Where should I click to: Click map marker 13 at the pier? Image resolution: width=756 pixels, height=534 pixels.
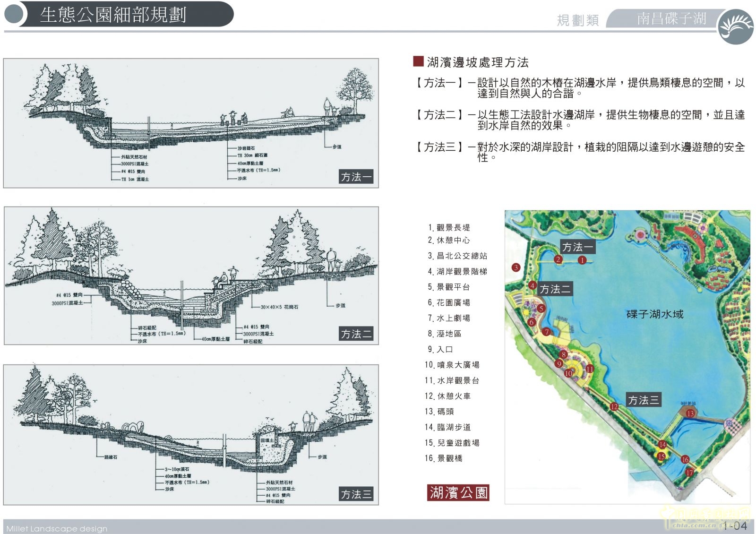[690, 413]
